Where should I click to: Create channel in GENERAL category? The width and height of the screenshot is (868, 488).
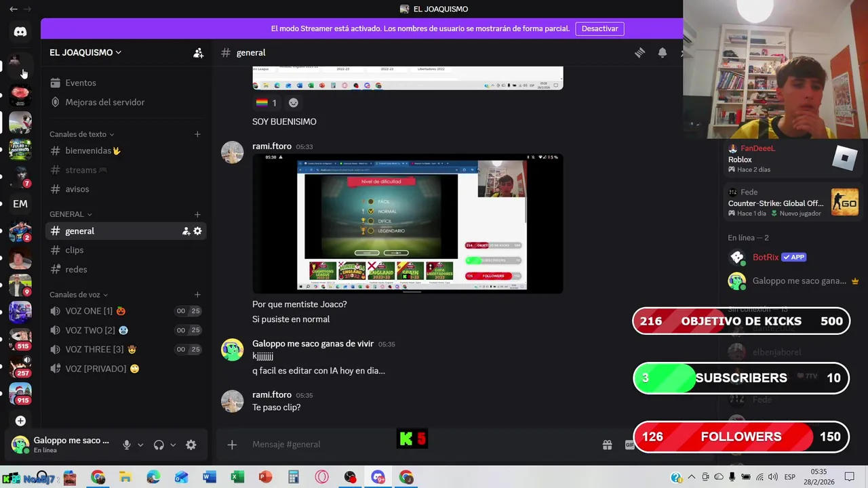[197, 214]
